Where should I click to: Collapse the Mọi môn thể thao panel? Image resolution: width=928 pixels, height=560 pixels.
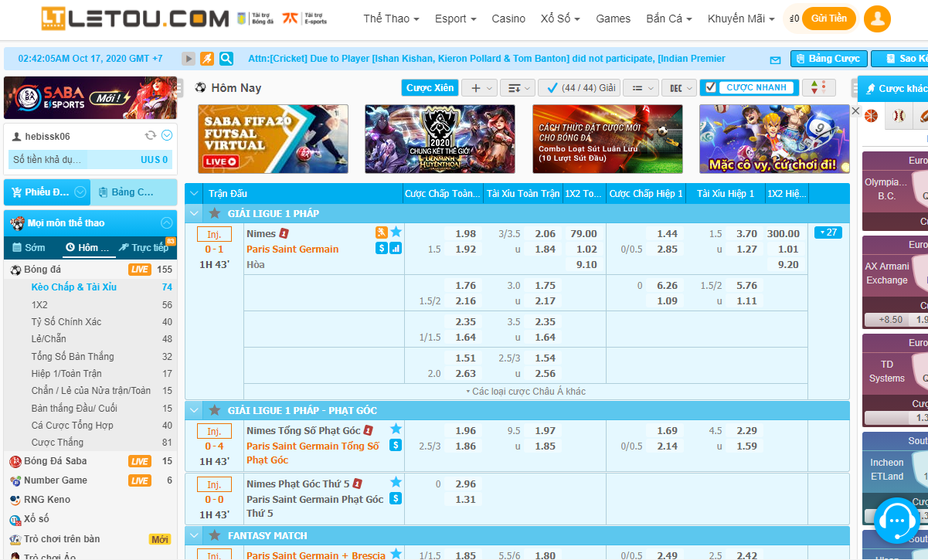coord(166,222)
